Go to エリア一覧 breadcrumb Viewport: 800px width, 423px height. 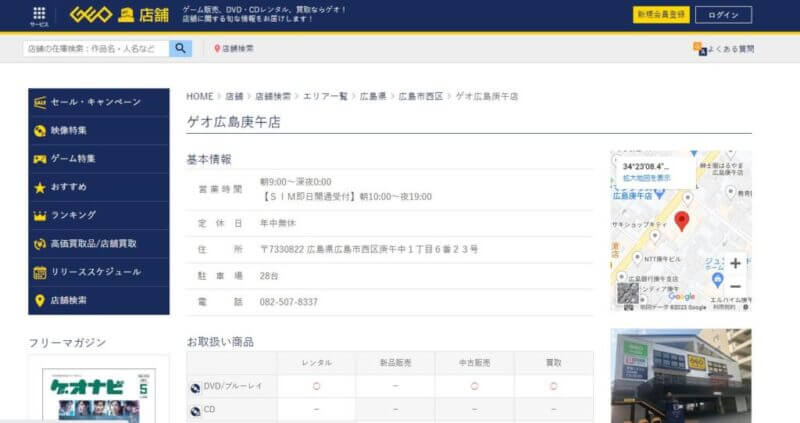coord(325,96)
